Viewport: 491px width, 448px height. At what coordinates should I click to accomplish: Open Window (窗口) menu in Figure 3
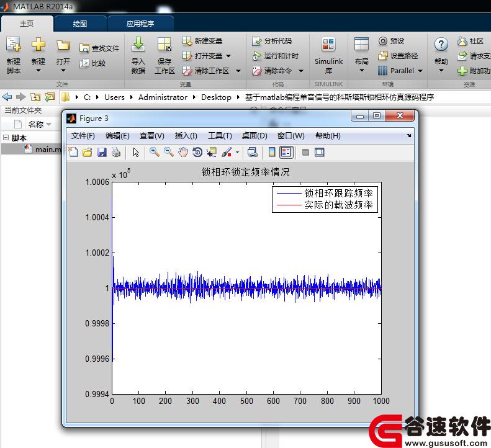tap(291, 136)
